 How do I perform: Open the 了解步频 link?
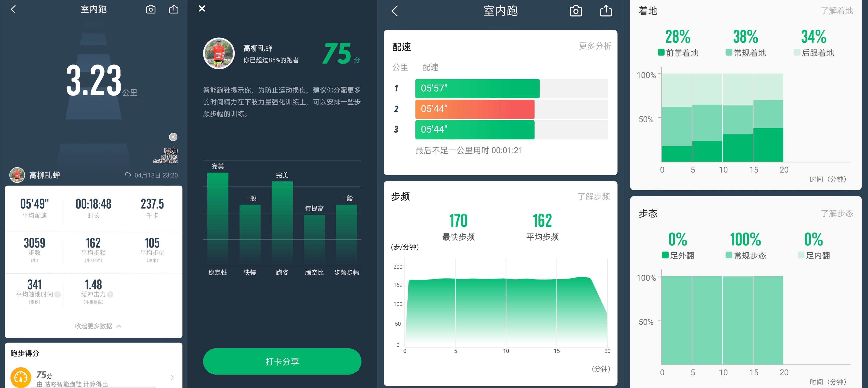coord(594,197)
